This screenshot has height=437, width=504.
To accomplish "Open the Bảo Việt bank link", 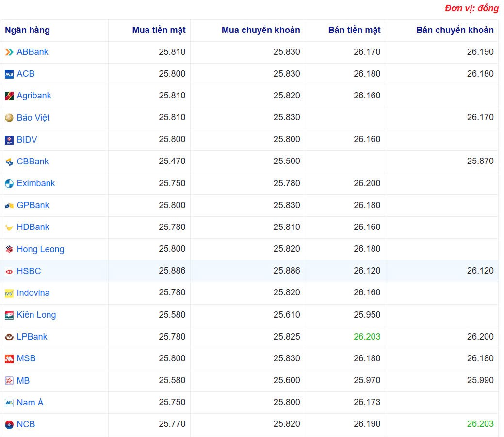I will coord(33,118).
